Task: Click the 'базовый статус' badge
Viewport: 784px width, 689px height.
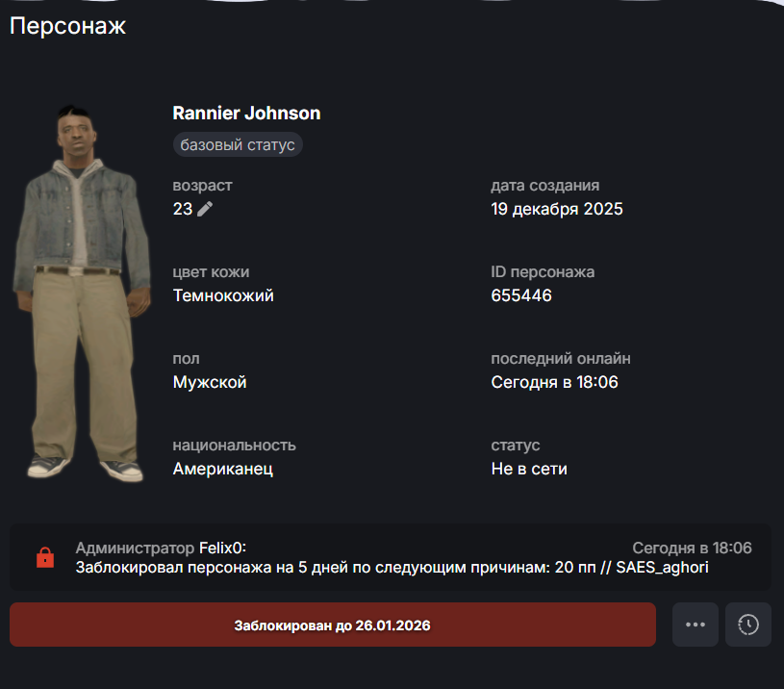Action: (x=238, y=144)
